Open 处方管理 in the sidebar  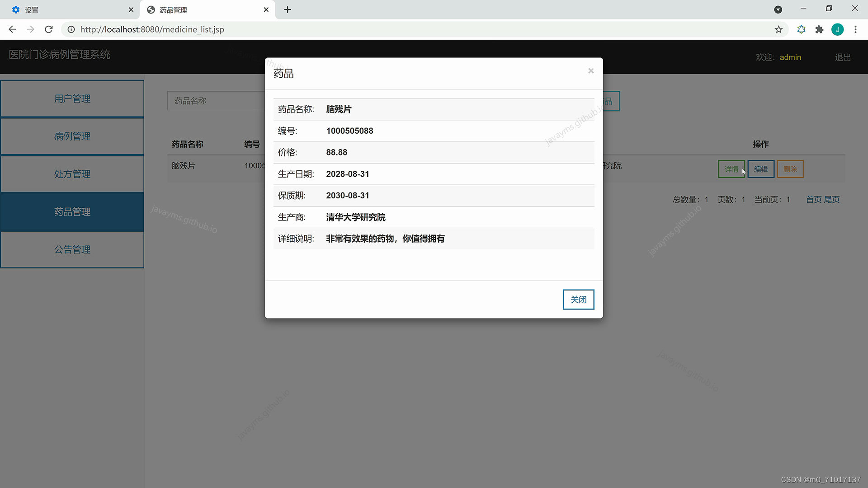(x=72, y=174)
